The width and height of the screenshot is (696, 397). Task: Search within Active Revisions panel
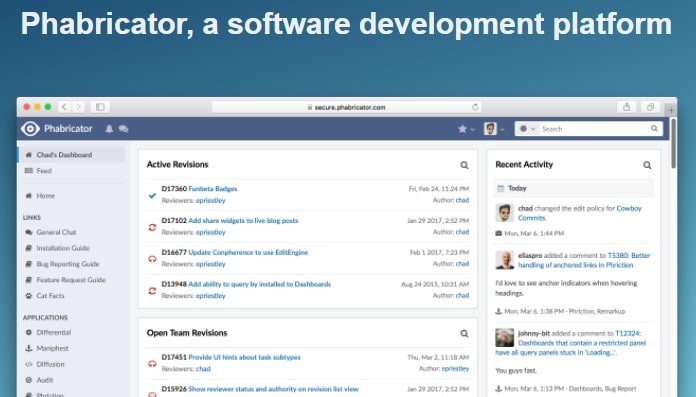point(464,165)
